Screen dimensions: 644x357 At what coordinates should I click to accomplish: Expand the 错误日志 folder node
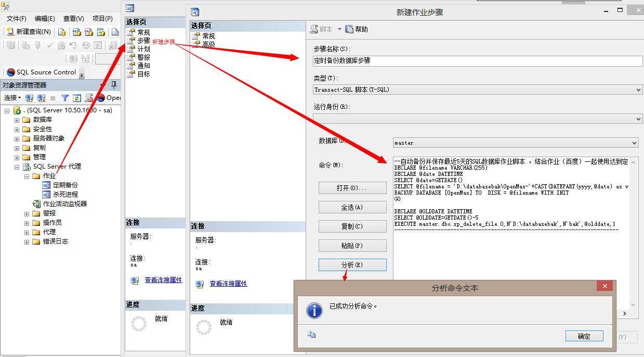click(27, 241)
